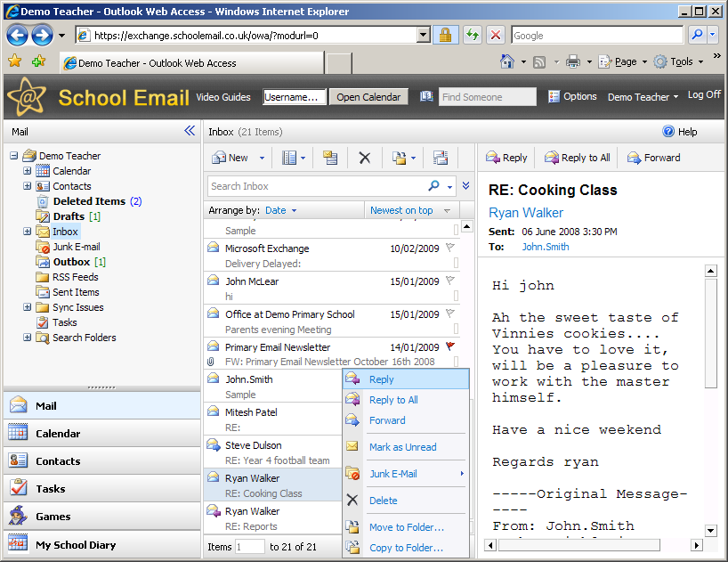Click the Add to Favorites icon
Image resolution: width=728 pixels, height=562 pixels.
(x=38, y=61)
